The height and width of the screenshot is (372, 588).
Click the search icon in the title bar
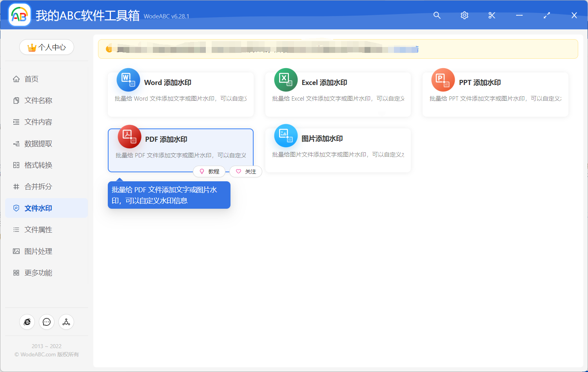tap(437, 15)
